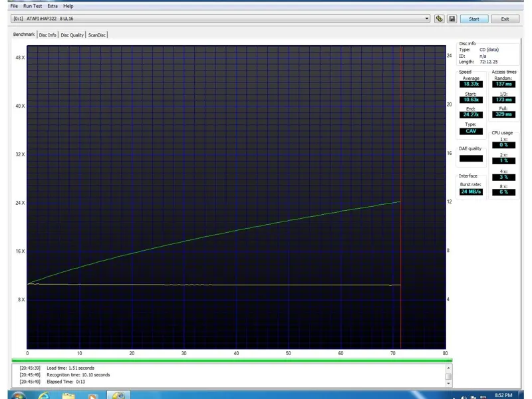Open the File Explorer folder icon on taskbar
This screenshot has height=399, width=532.
(x=68, y=396)
